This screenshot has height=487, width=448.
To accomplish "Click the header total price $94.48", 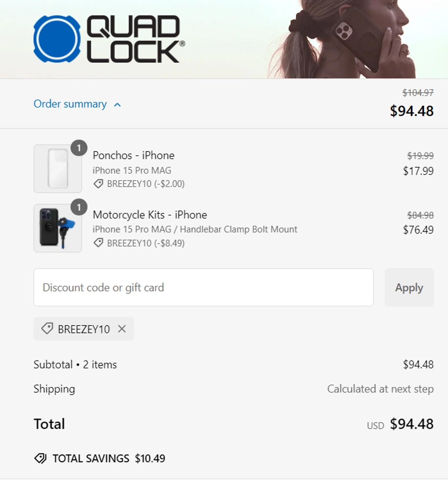I will tap(411, 111).
